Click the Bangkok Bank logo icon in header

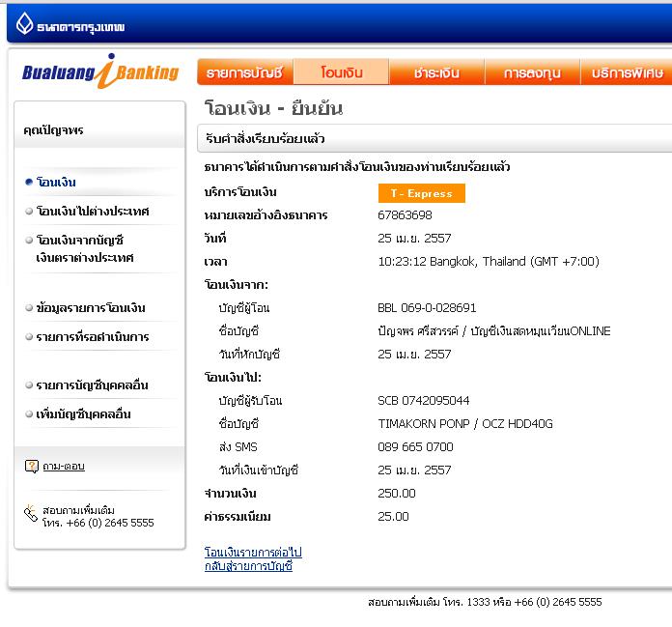point(25,23)
